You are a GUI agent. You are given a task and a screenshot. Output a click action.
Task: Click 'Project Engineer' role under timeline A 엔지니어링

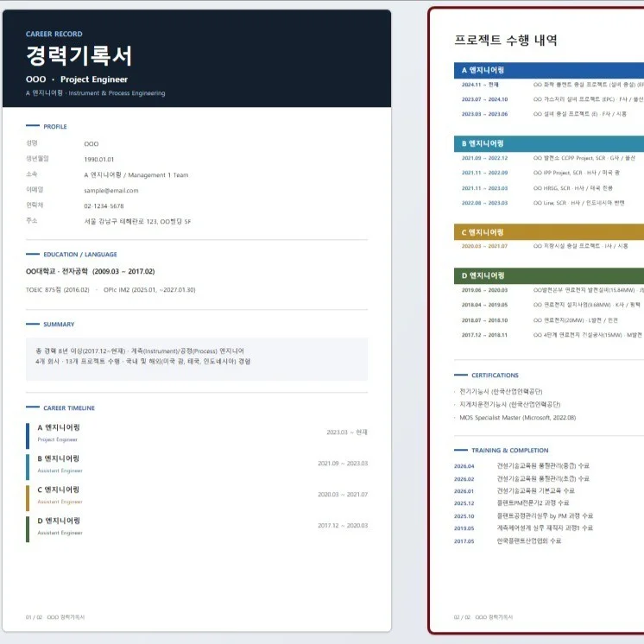58,440
